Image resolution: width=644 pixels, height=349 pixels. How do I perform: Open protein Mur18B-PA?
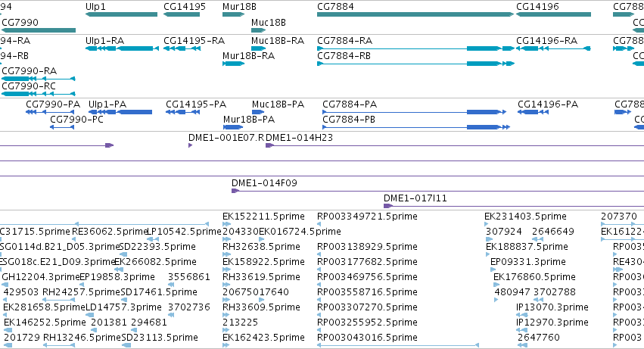tap(249, 120)
